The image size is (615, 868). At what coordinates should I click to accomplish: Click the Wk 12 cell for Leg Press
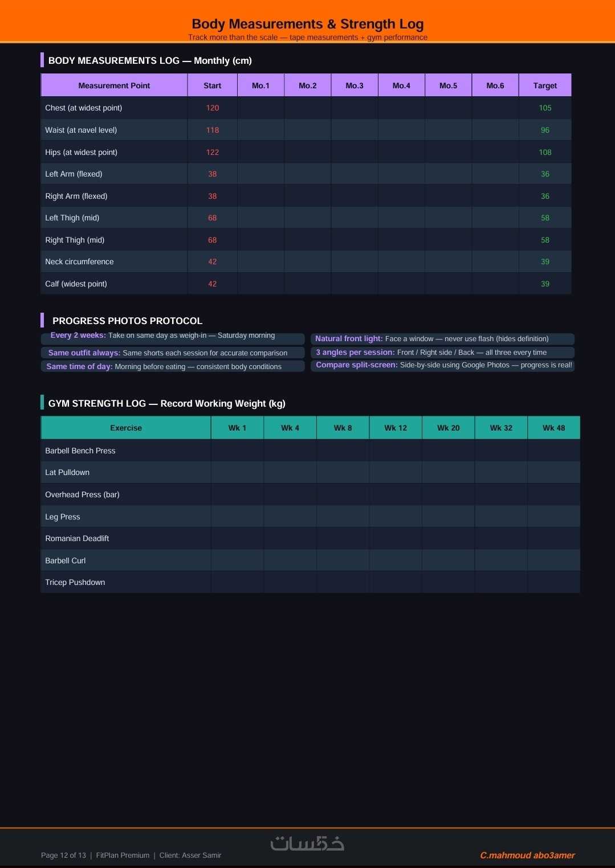396,517
